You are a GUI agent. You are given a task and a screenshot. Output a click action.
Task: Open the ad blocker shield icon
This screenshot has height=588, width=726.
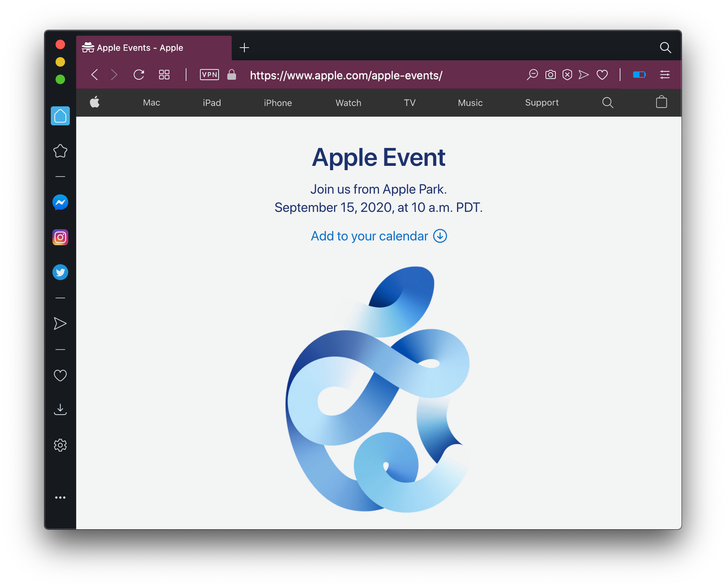click(x=567, y=75)
